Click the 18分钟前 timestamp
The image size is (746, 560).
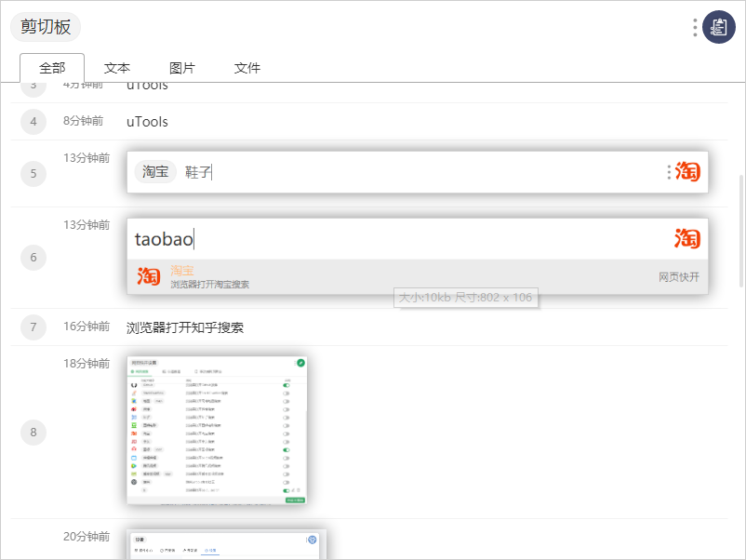coord(87,364)
